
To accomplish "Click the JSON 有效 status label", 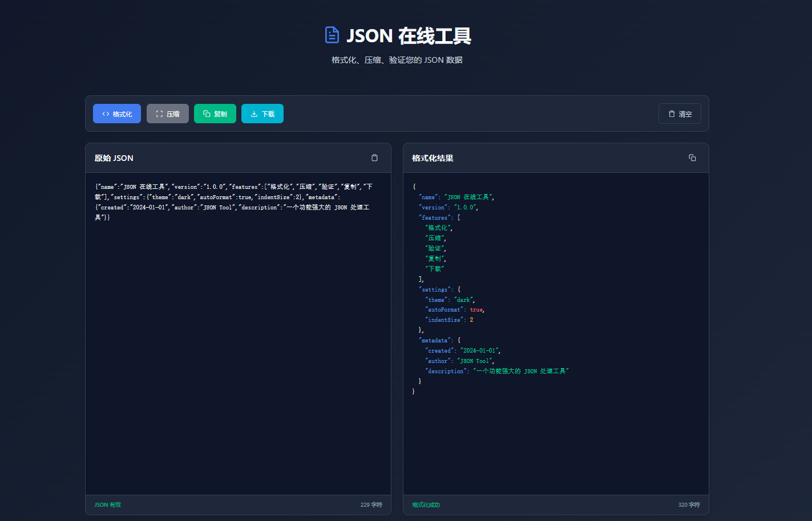I will click(x=107, y=504).
